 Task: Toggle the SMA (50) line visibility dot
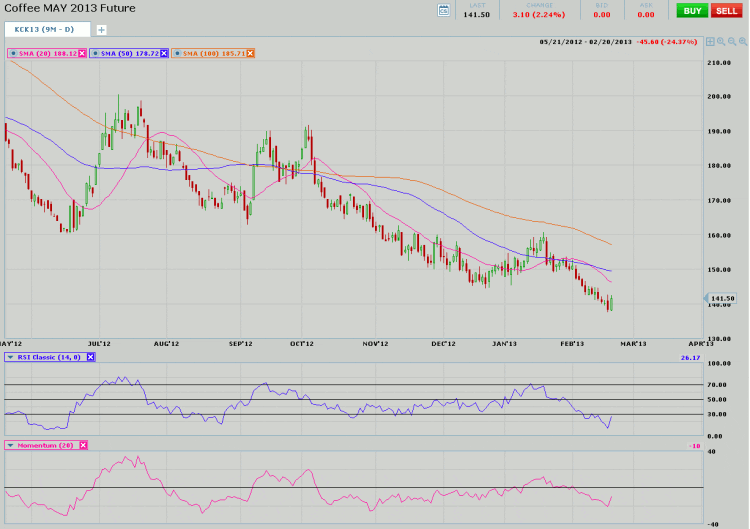click(x=96, y=53)
